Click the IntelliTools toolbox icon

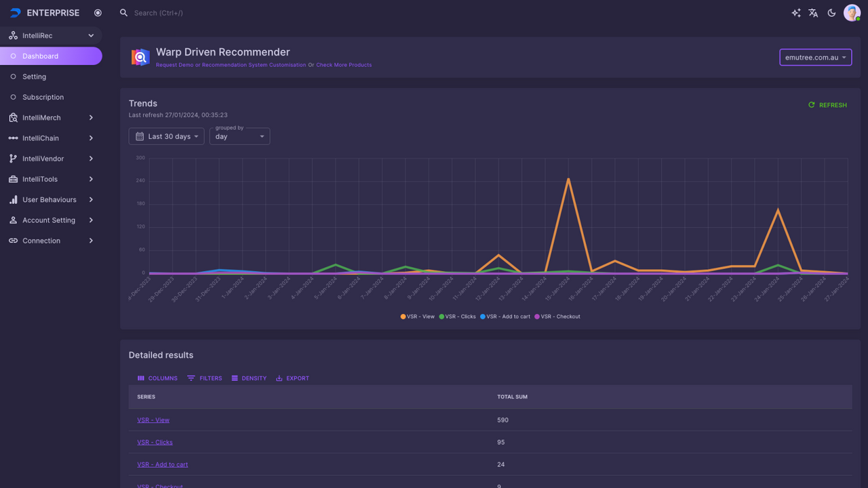pos(13,179)
